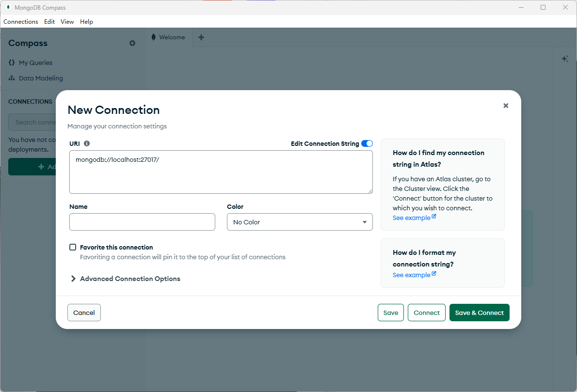This screenshot has height=392, width=577.
Task: Disable the Edit Connection String toggle
Action: [367, 143]
